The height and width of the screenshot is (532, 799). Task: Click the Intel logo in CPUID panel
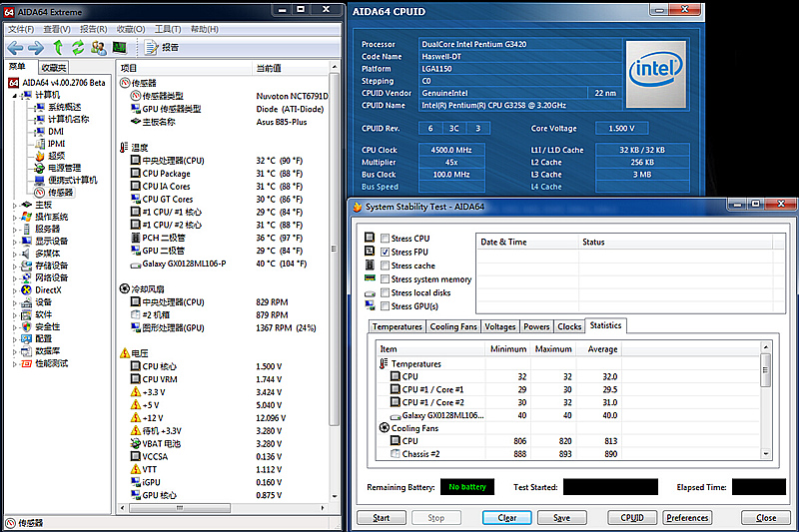654,68
